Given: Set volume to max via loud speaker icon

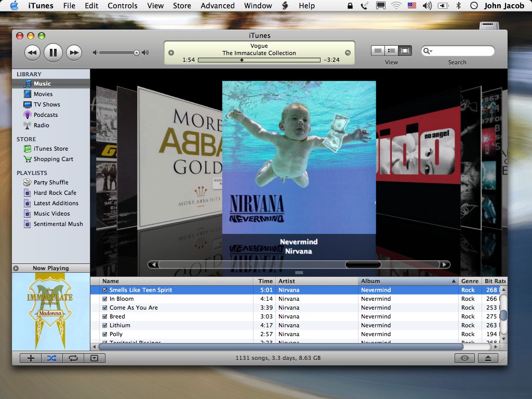Looking at the screenshot, I should [145, 52].
